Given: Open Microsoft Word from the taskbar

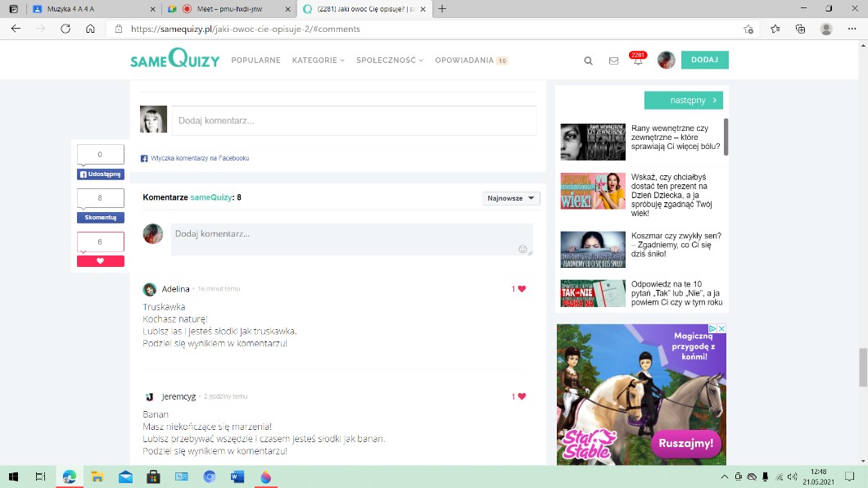Looking at the screenshot, I should (237, 477).
